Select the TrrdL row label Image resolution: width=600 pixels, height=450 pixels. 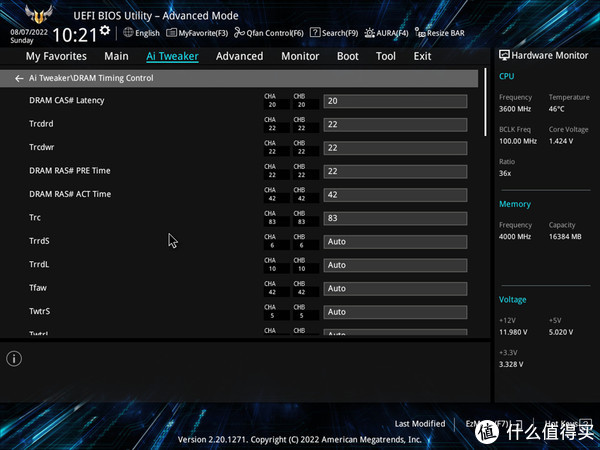39,264
